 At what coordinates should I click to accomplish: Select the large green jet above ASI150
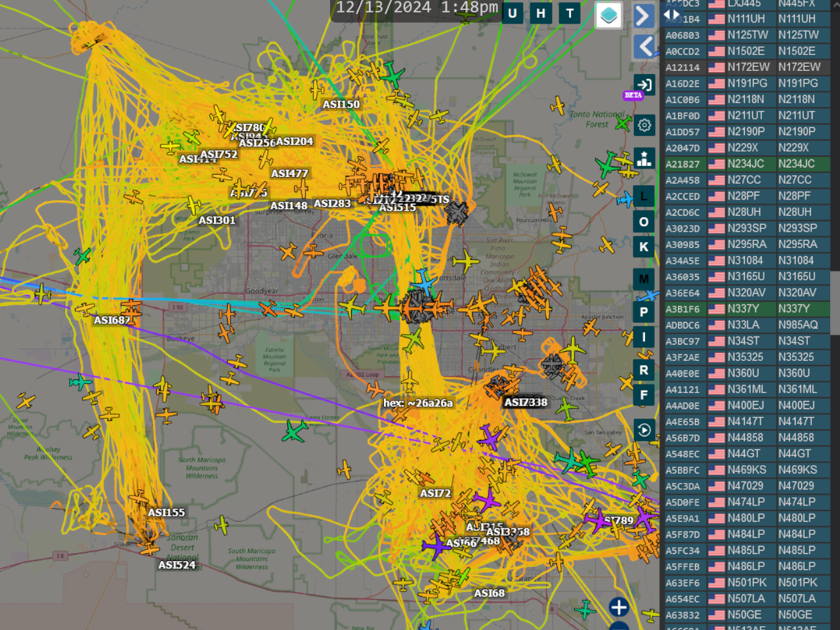coord(392,74)
